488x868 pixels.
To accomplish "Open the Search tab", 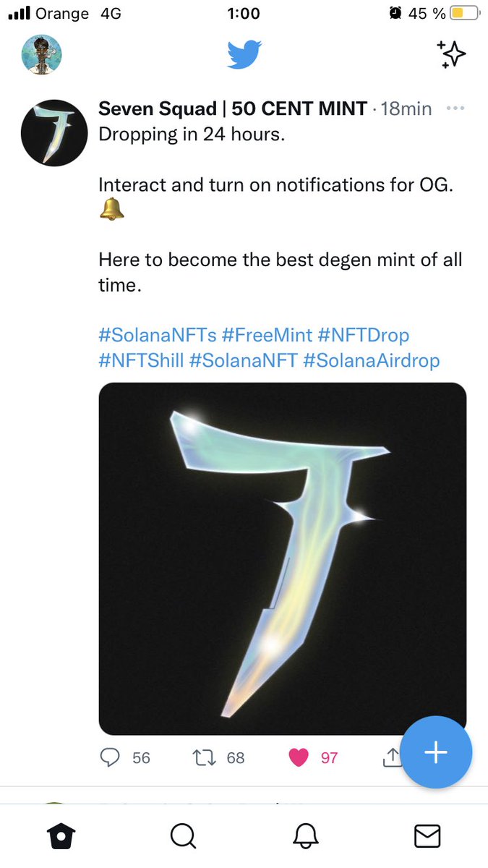I will (x=183, y=836).
